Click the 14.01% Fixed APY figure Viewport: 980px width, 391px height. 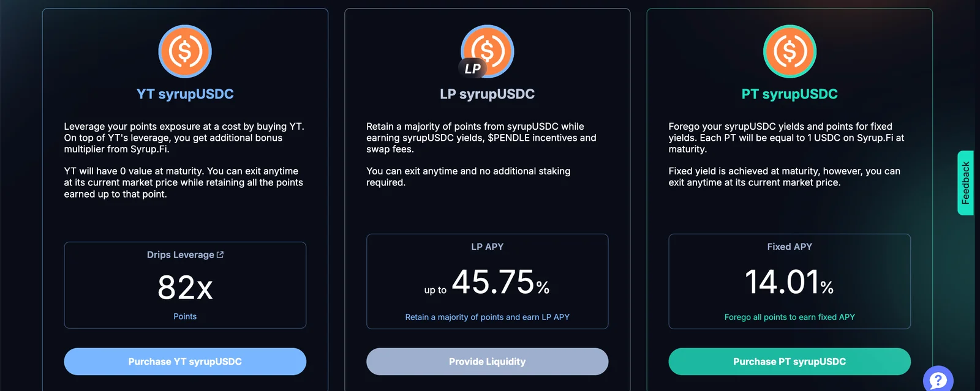pyautogui.click(x=790, y=282)
